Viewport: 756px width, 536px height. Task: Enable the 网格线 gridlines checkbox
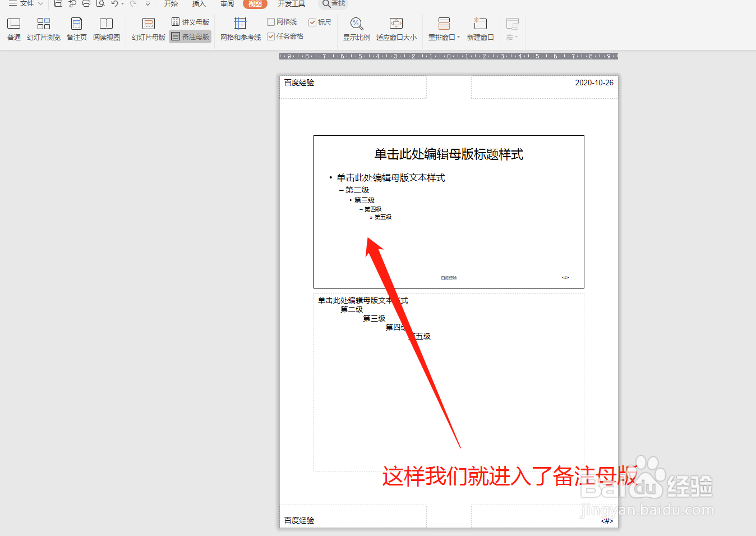tap(271, 22)
